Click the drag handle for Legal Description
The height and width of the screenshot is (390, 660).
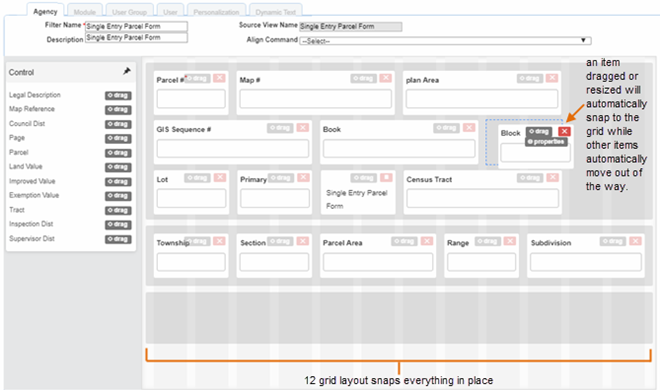[118, 96]
